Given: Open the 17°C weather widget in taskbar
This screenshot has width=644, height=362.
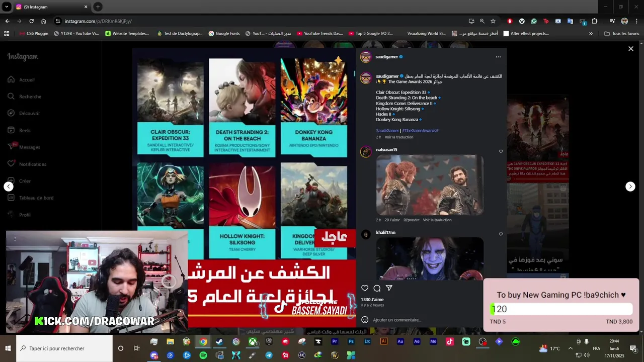Looking at the screenshot, I should [549, 348].
